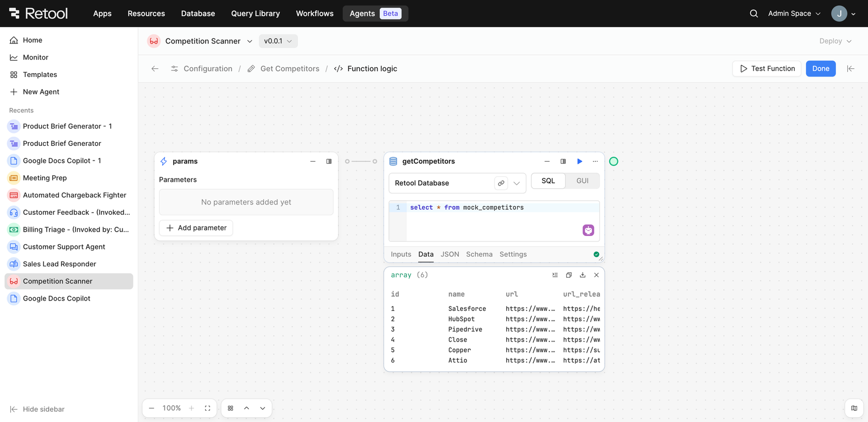Run the getCompetitors query play button
Image resolution: width=868 pixels, height=422 pixels.
pos(579,162)
